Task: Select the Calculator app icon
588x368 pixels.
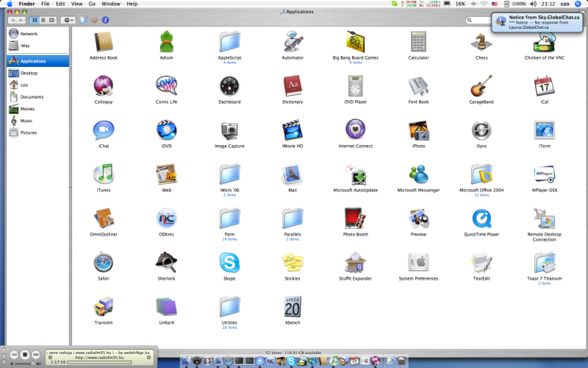Action: [x=418, y=42]
